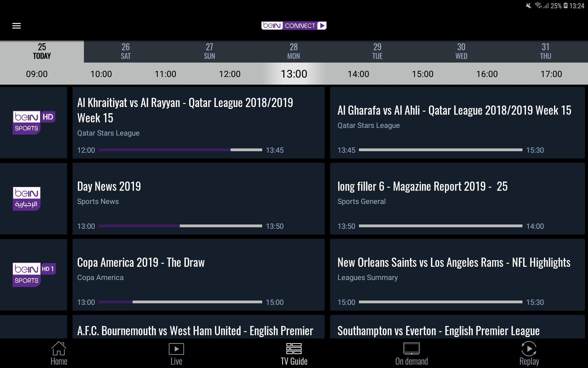
Task: Click the THU 31 date selector
Action: (x=545, y=51)
